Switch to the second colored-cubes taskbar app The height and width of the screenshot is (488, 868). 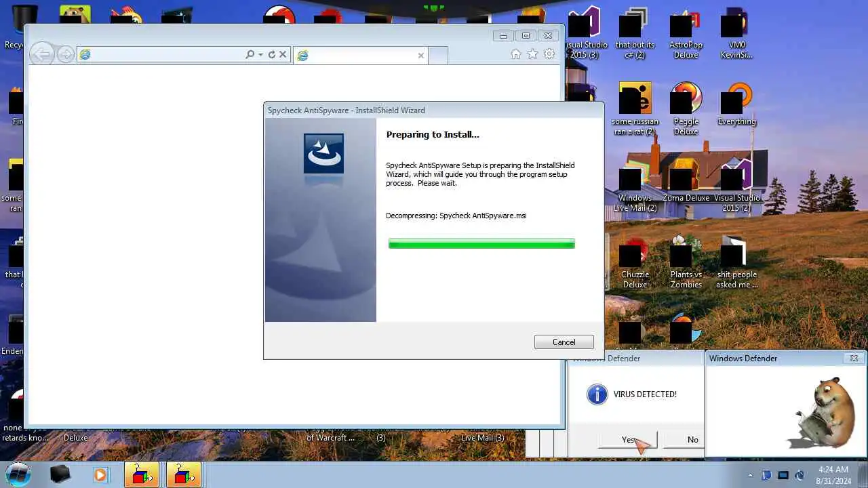[x=184, y=474]
